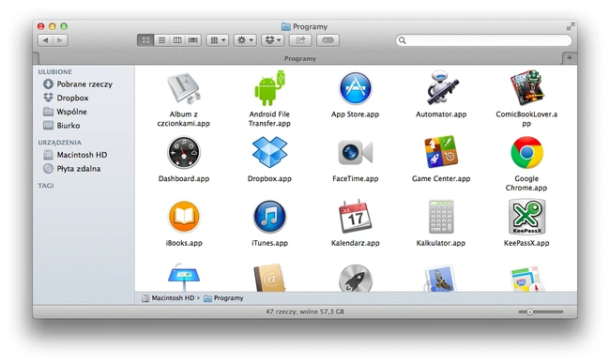Select the FaceTime.app camera icon
This screenshot has width=610, height=364.
click(355, 152)
